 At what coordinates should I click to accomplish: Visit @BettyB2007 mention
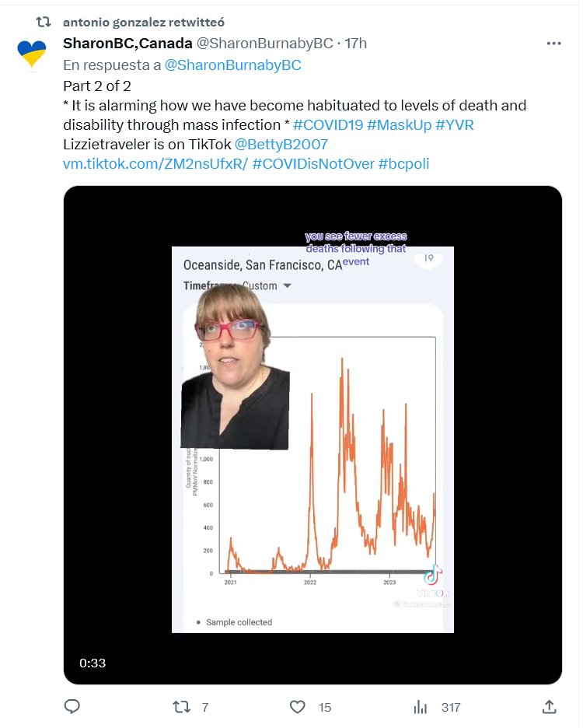(x=281, y=145)
